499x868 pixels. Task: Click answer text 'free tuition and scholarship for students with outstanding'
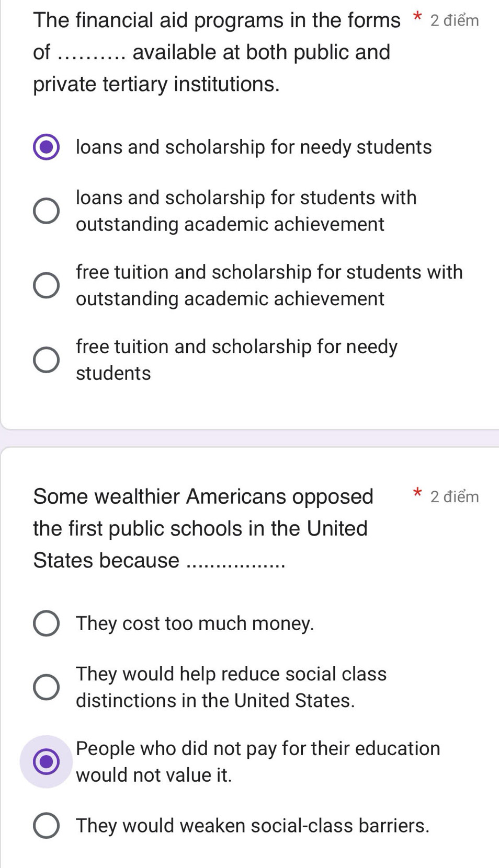point(269,285)
